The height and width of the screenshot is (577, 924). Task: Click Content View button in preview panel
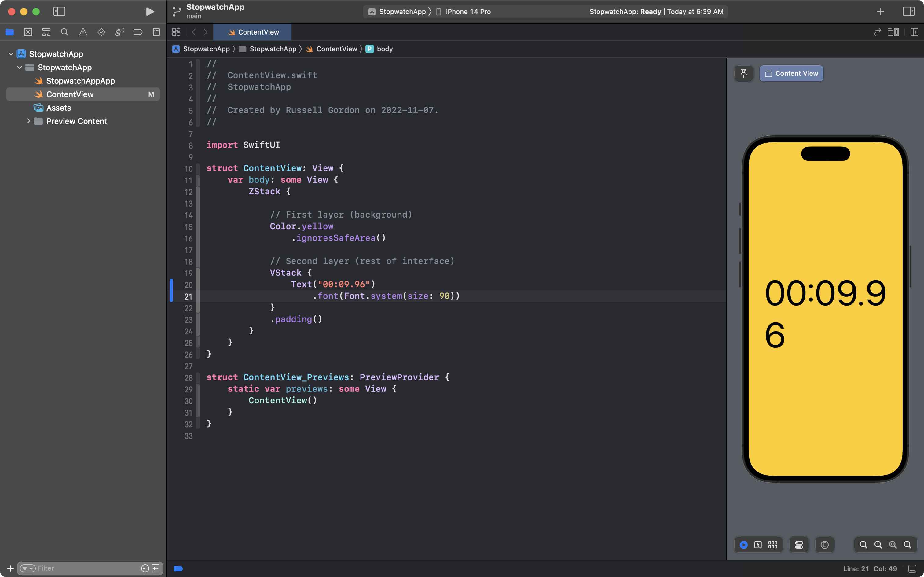pos(792,73)
